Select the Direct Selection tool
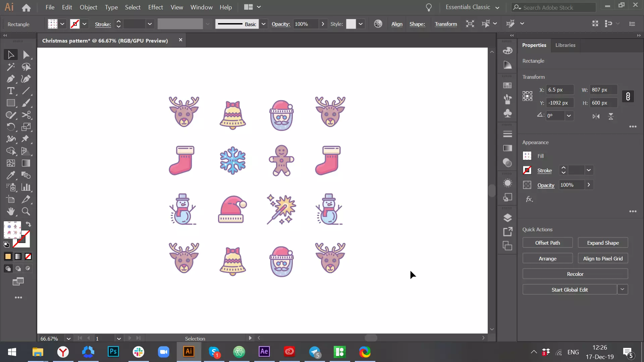Viewport: 644px width, 362px height. tap(26, 55)
